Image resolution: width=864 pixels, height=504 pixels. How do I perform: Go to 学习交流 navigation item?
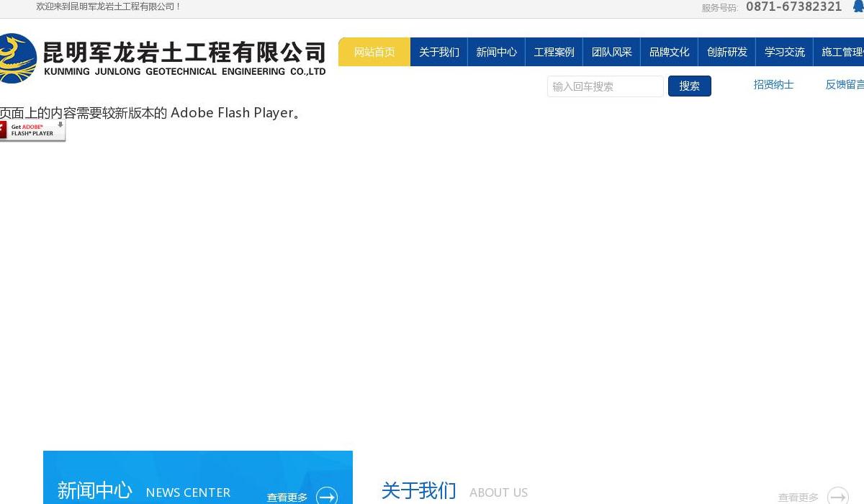click(x=785, y=52)
